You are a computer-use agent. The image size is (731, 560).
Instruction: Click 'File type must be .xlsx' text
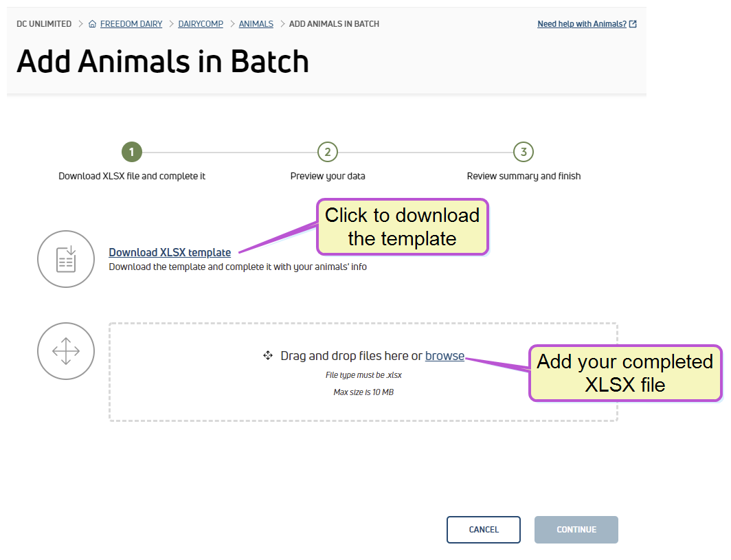click(x=363, y=375)
